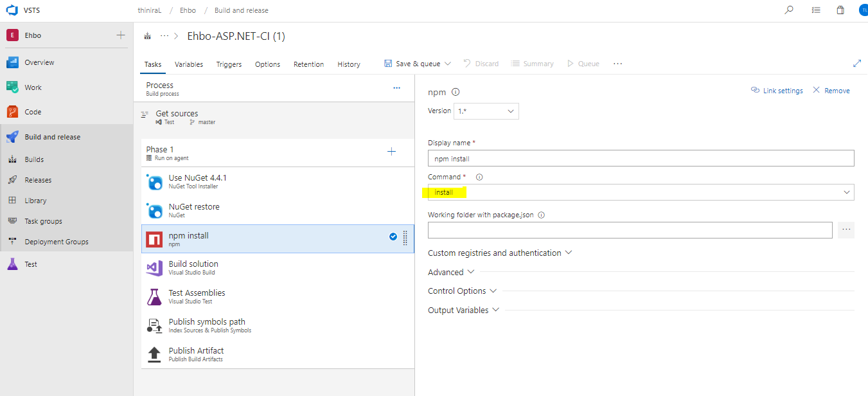Open the Save & queue dropdown
The width and height of the screenshot is (868, 396).
pos(418,64)
